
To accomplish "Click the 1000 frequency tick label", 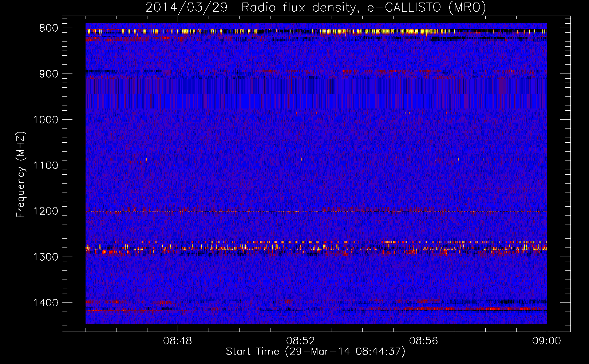I will 46,120.
